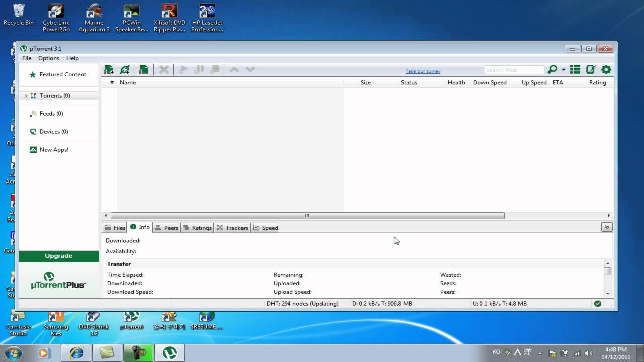Sort by the Health column header
The width and height of the screenshot is (644, 362).
click(456, 82)
